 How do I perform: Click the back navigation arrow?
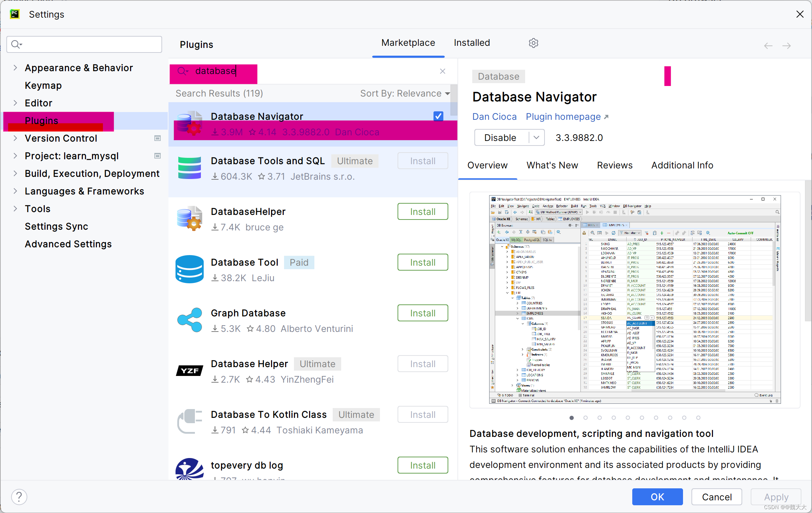(768, 46)
